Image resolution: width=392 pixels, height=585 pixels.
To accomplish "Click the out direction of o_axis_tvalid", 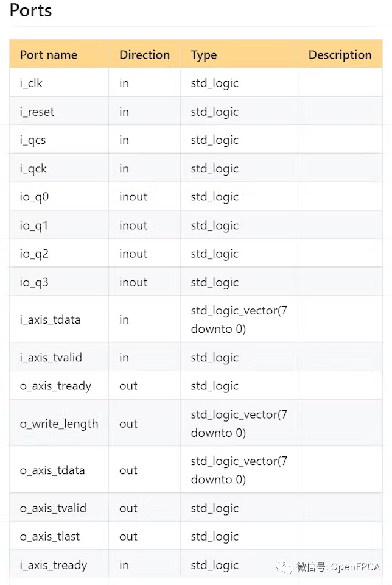I will coord(128,508).
